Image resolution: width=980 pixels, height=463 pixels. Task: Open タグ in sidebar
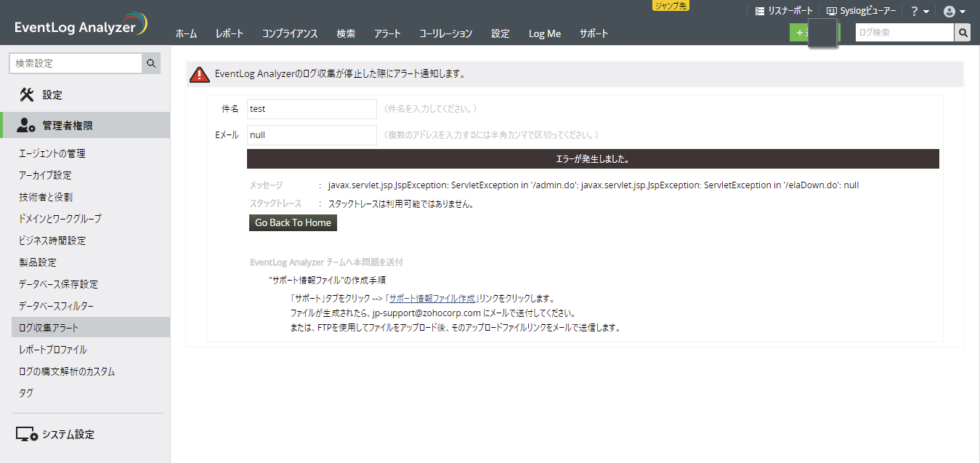click(x=26, y=393)
